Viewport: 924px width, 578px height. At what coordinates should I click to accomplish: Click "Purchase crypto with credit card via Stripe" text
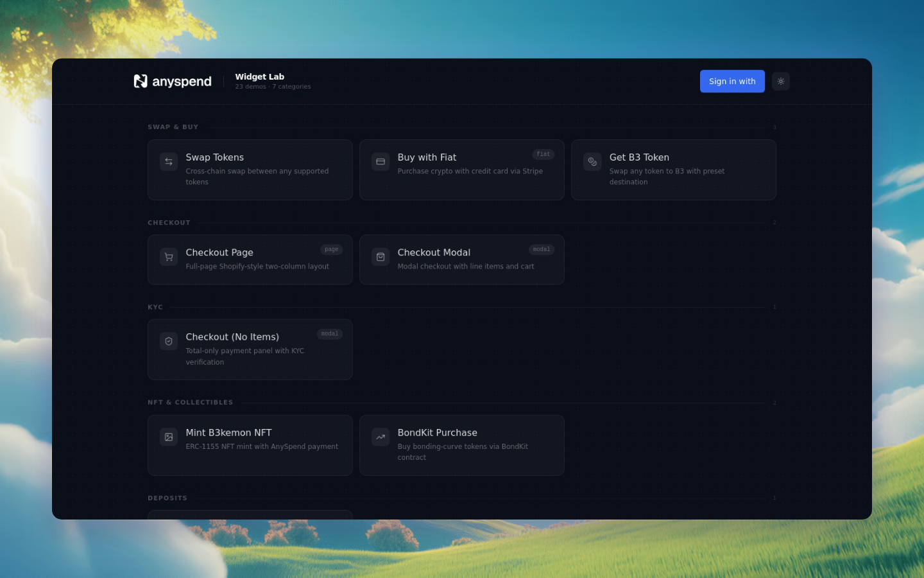(x=470, y=171)
